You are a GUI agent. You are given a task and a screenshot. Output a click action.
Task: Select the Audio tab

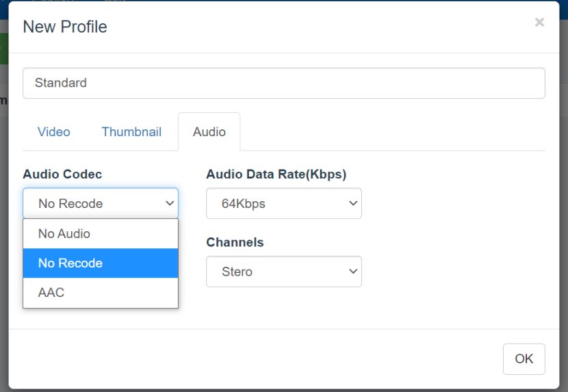[x=209, y=132]
